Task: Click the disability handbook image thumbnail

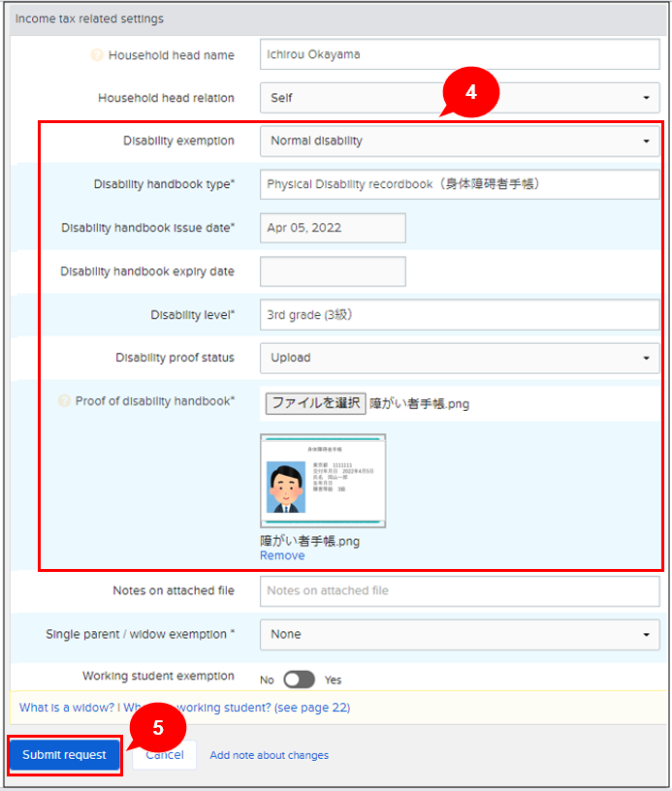Action: point(323,481)
